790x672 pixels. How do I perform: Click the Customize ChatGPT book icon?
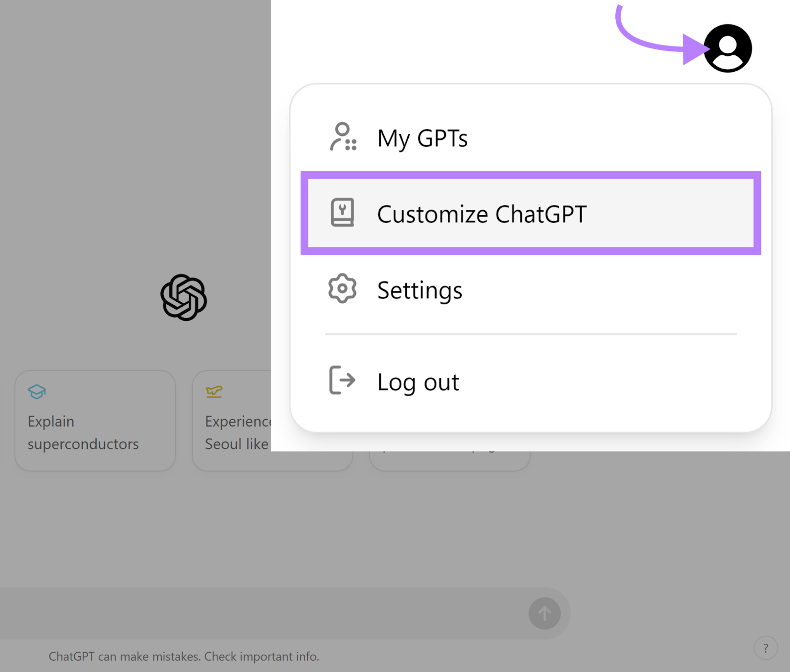point(342,213)
